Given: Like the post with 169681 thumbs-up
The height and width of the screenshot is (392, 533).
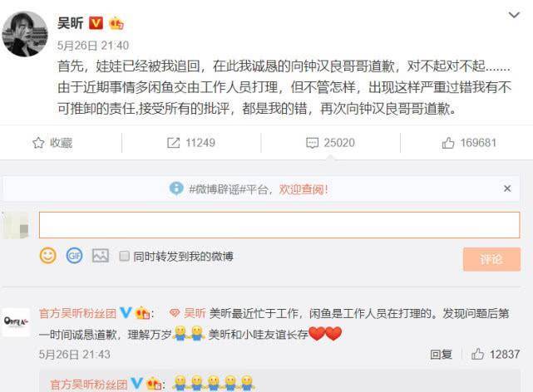Looking at the screenshot, I should tap(448, 143).
